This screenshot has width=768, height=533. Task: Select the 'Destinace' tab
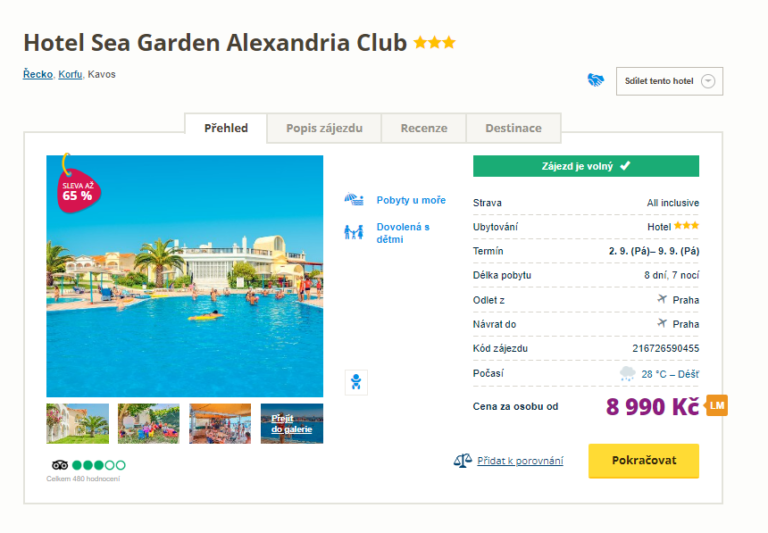coord(513,128)
